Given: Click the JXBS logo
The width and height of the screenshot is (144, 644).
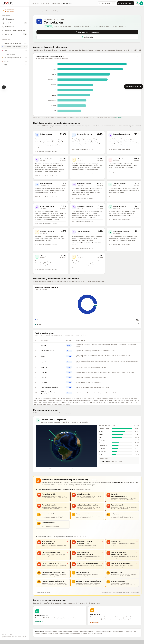Looking at the screenshot, I should coord(8,3).
